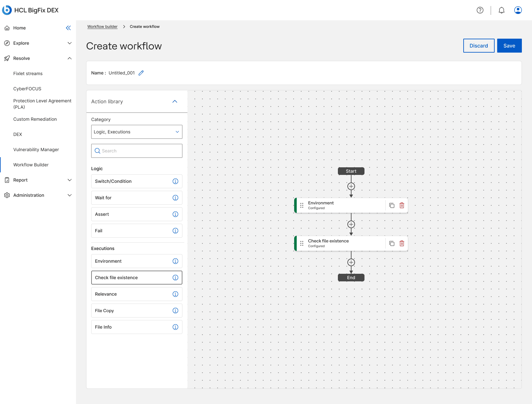Select the File Copy execution action
The image size is (532, 404).
(x=137, y=311)
